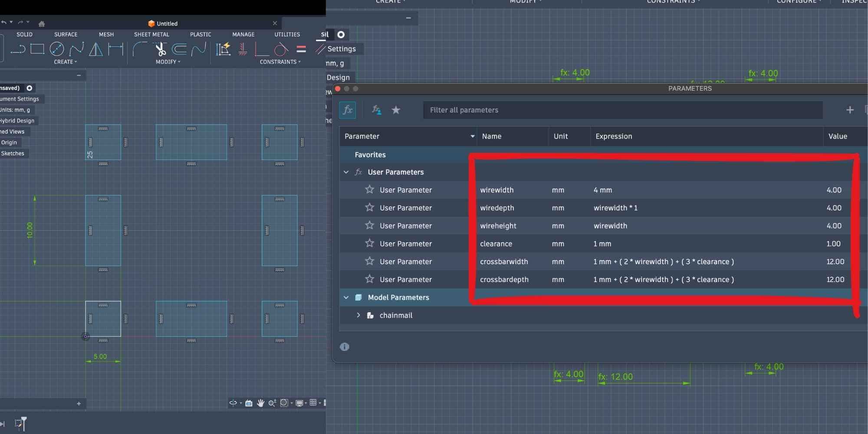Select the Automatic Constraints tool
The width and height of the screenshot is (868, 434).
(x=223, y=49)
